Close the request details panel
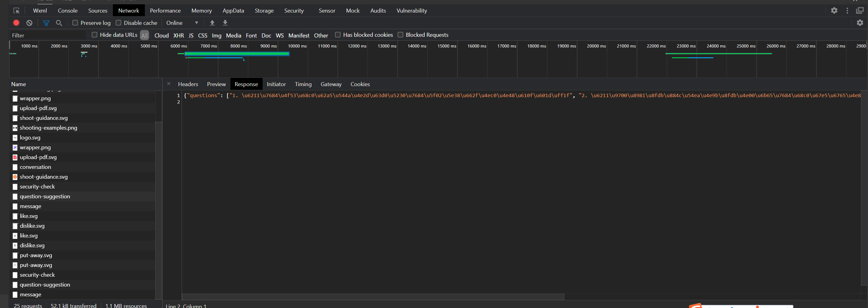This screenshot has width=868, height=308. pos(169,84)
